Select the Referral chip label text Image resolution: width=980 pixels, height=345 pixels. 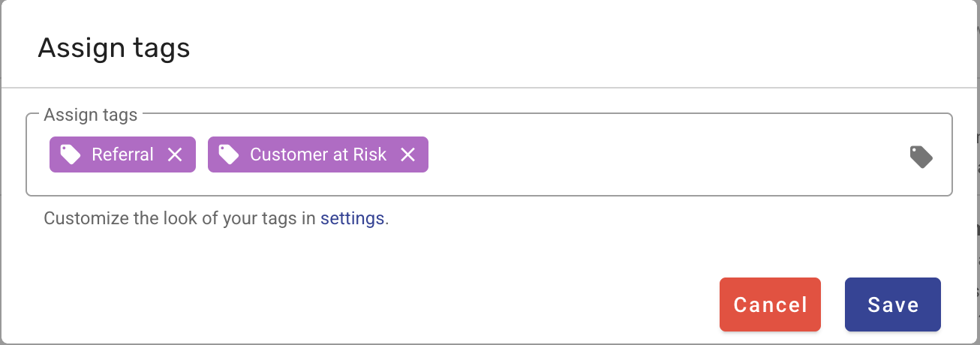click(122, 154)
